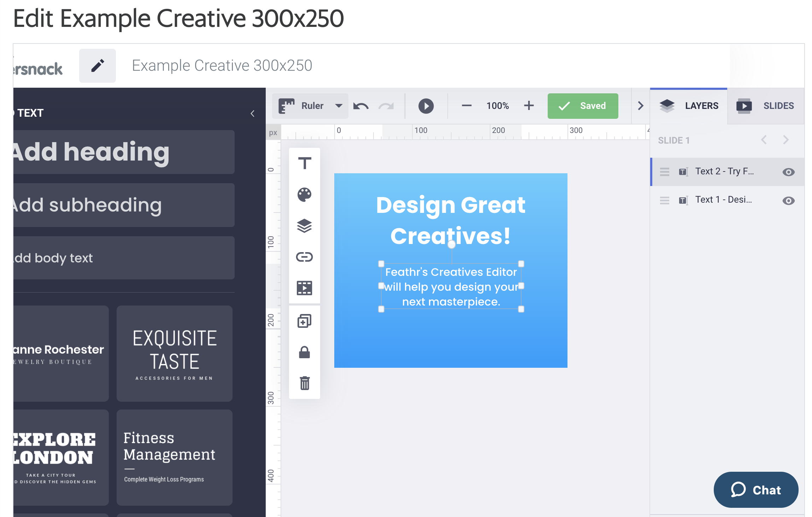Click the Example Creative 300x250 name field
This screenshot has width=812, height=517.
pos(222,66)
